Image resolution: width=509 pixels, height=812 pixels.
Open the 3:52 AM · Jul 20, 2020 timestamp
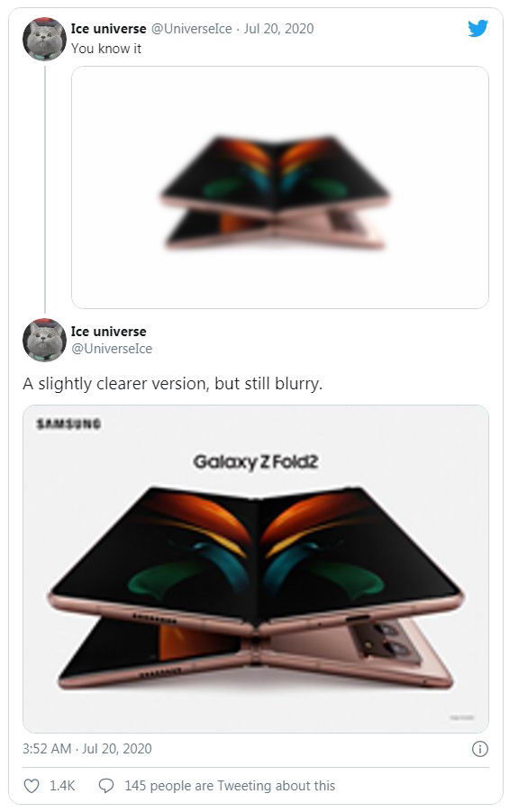(87, 749)
